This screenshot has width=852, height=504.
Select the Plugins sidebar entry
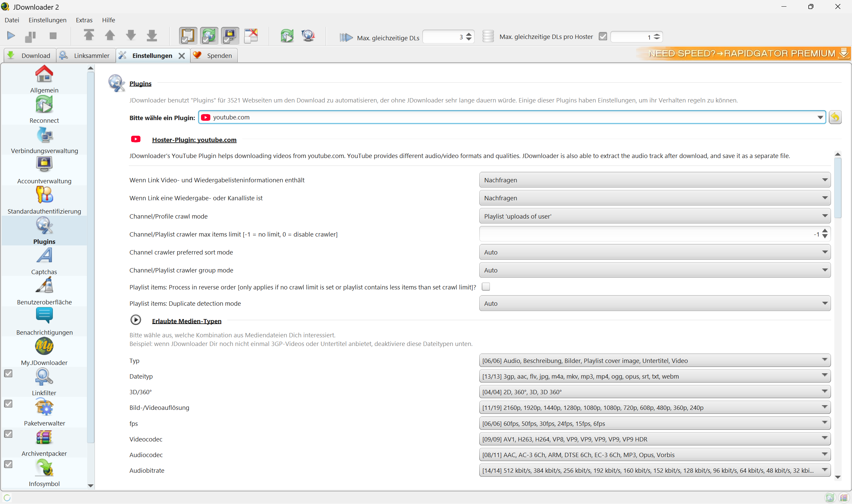coord(44,231)
